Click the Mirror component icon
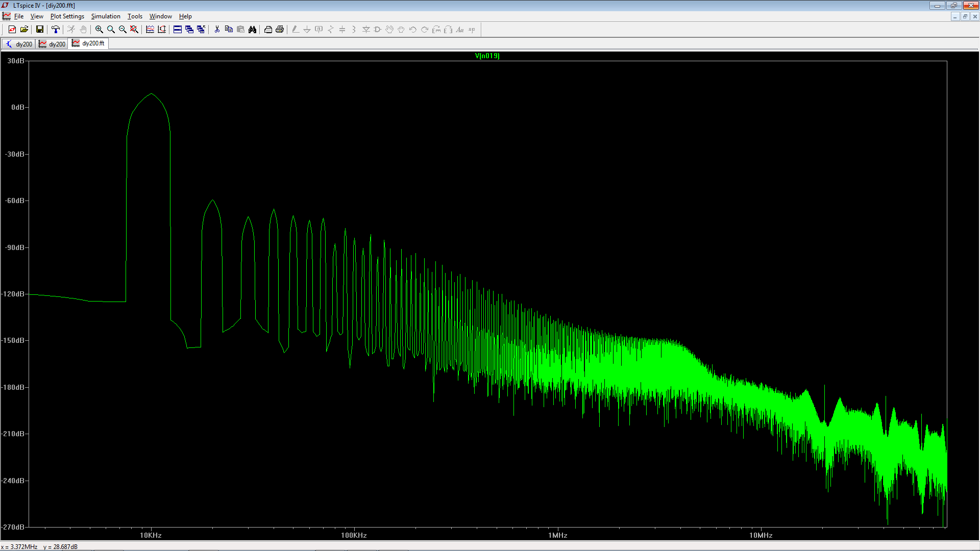The height and width of the screenshot is (551, 980). pos(448,30)
